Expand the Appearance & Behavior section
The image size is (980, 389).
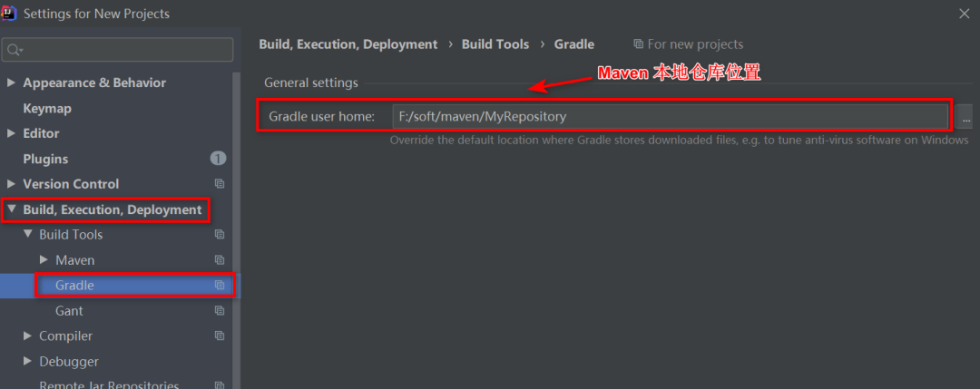point(11,83)
